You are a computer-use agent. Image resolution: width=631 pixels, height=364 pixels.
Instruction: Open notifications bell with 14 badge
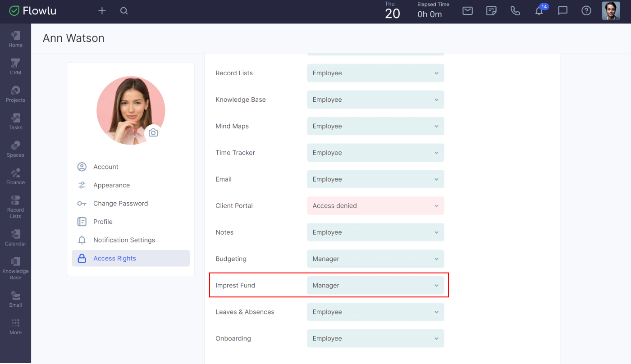point(539,11)
